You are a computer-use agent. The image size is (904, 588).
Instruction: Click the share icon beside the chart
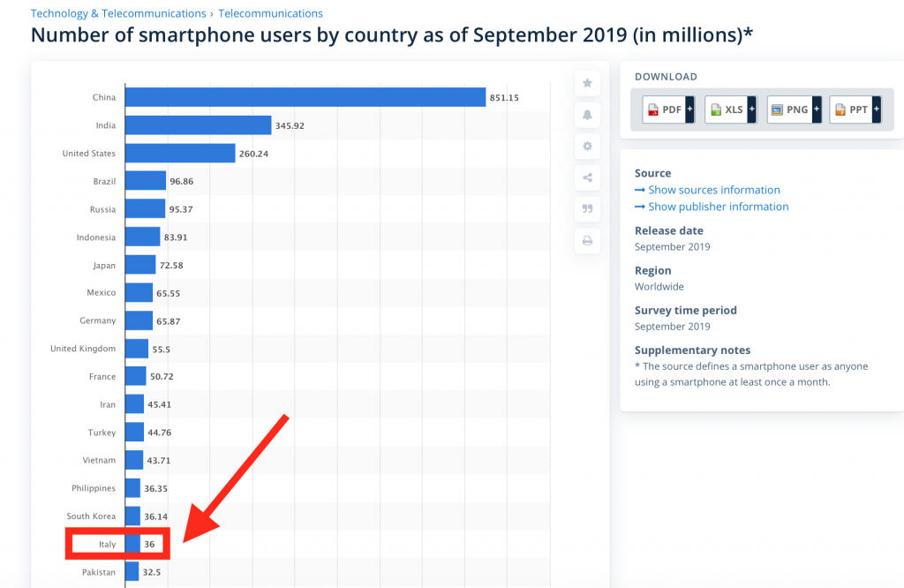[587, 177]
